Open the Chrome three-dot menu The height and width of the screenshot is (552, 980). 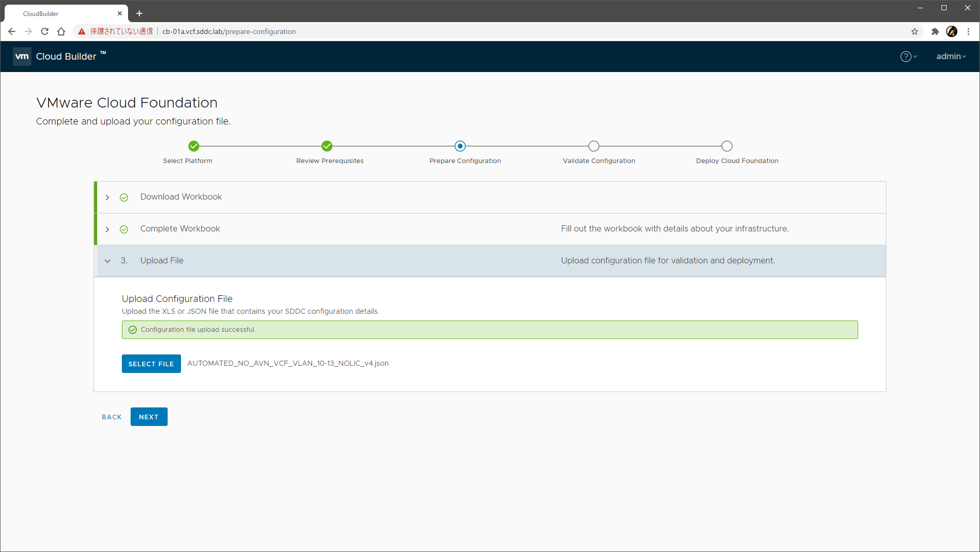[968, 31]
